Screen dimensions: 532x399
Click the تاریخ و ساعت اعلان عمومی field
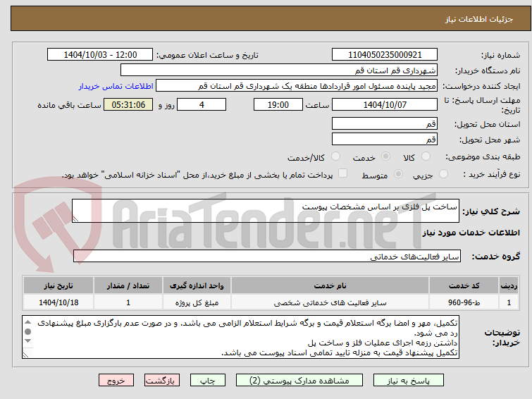pos(100,55)
